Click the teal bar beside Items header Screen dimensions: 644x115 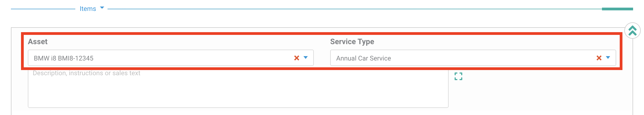click(x=618, y=9)
